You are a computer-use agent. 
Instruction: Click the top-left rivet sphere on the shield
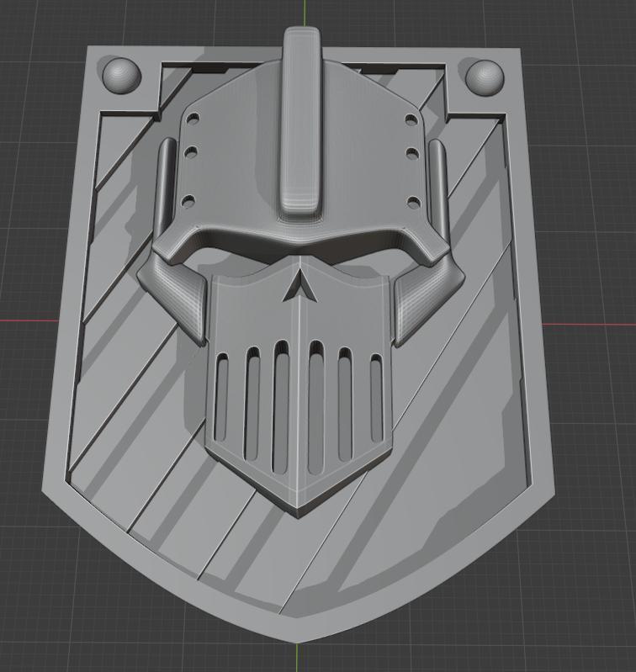122,76
